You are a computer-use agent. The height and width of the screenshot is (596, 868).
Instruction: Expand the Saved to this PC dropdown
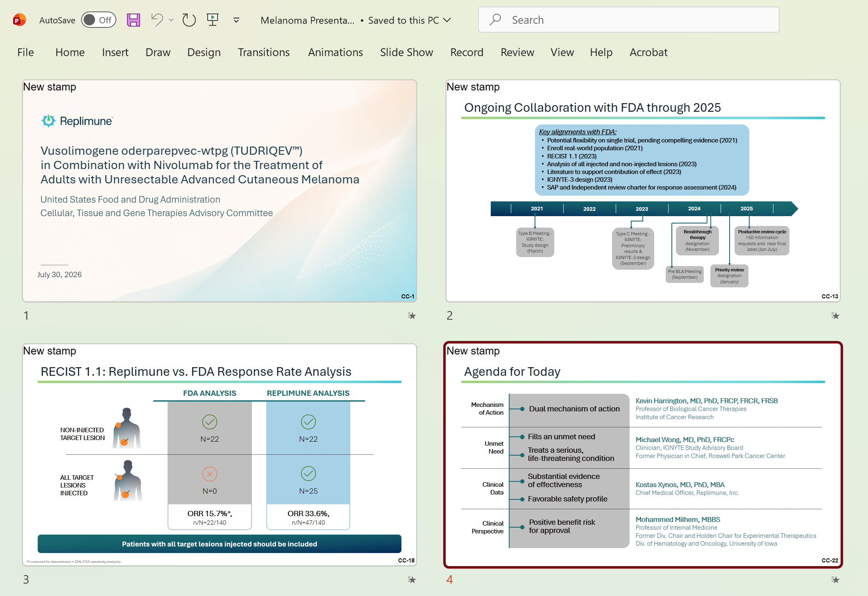coord(447,20)
